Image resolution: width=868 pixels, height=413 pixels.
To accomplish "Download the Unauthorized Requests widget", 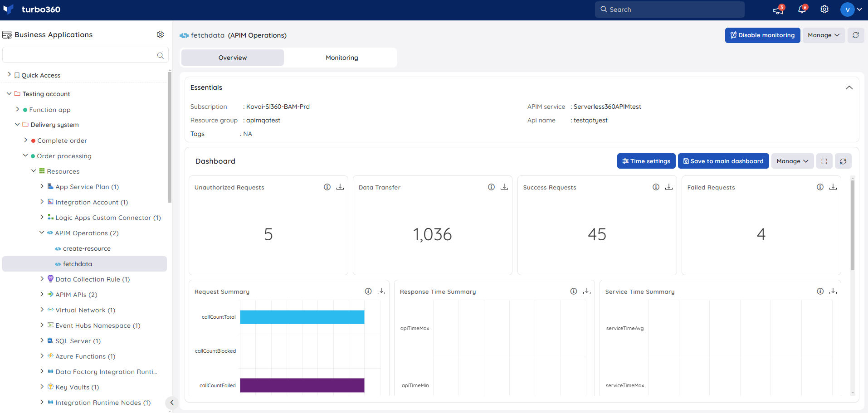I will tap(340, 187).
